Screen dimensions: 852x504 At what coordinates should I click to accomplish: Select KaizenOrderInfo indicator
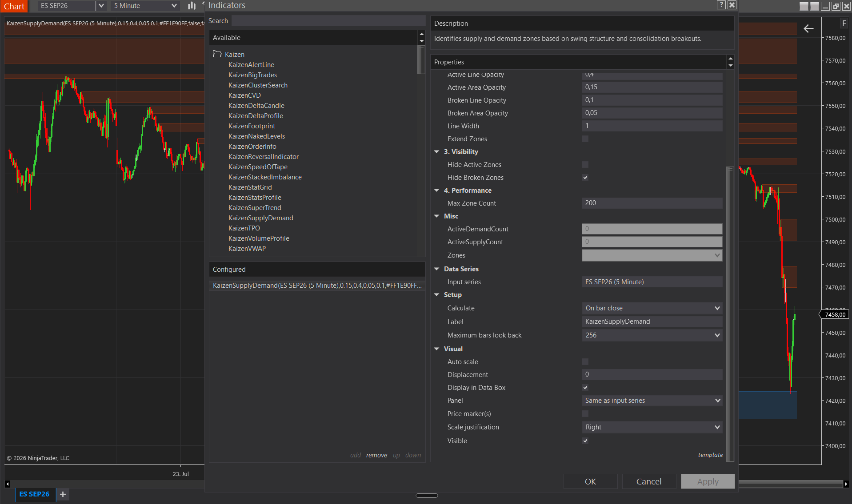pyautogui.click(x=252, y=147)
